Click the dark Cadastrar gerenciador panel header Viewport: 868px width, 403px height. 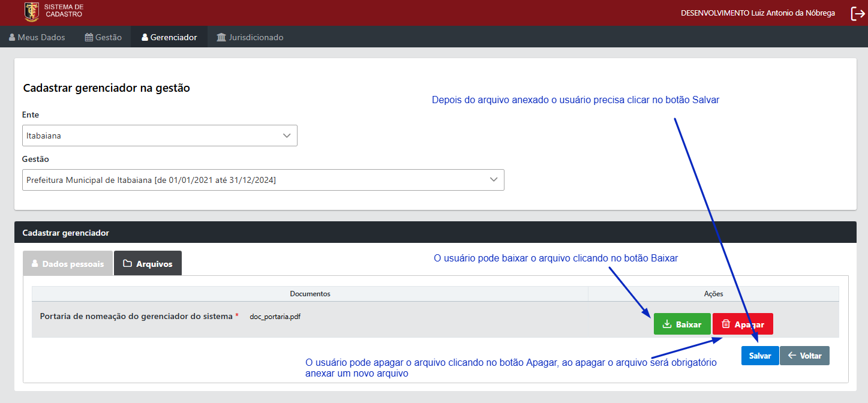coord(435,232)
